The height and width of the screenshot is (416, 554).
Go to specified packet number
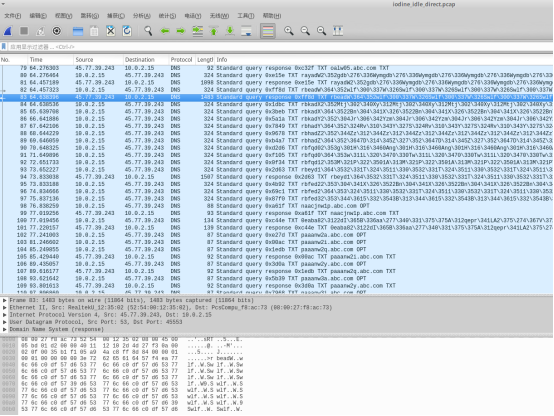tap(198, 31)
